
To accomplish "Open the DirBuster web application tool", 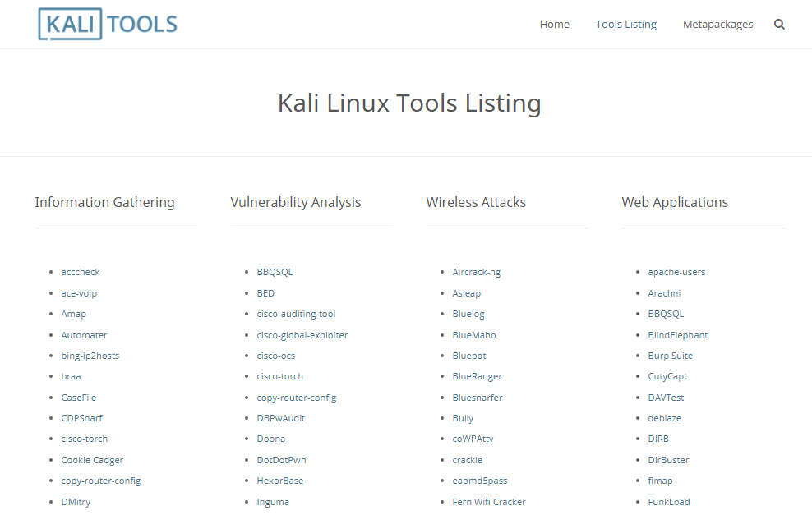I will click(x=667, y=459).
